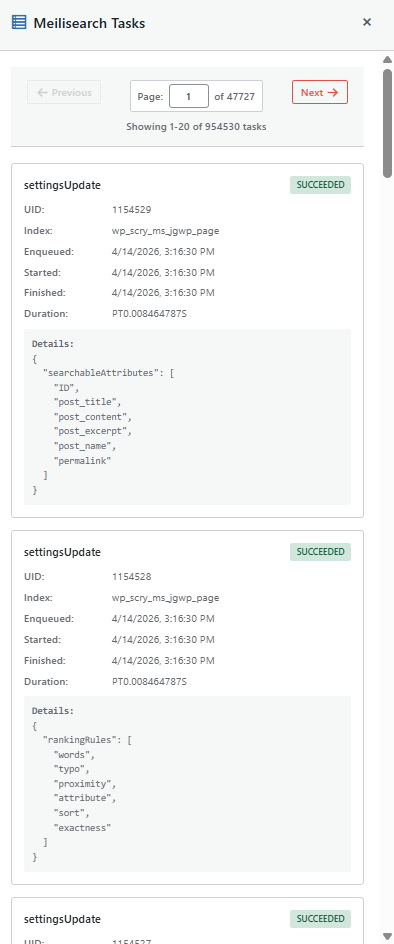Select the "post_content" attribute line

92,417
